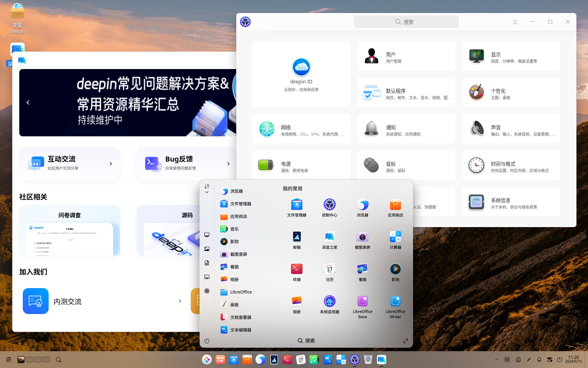Open 控制中心 from the launcher's 我的常用 grid
The height and width of the screenshot is (368, 588).
pos(329,208)
